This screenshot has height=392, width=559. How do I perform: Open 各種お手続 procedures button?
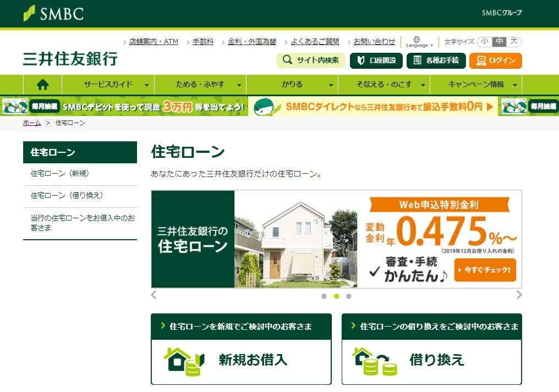436,60
